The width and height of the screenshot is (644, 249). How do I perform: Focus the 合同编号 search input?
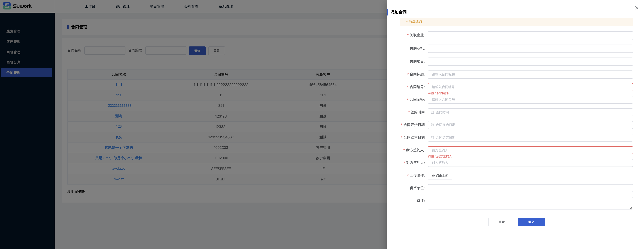pos(166,51)
